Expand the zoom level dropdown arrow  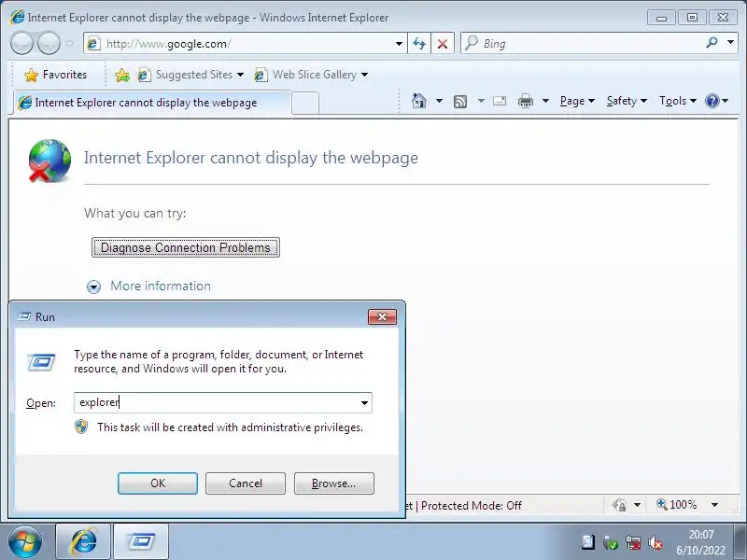coord(714,505)
